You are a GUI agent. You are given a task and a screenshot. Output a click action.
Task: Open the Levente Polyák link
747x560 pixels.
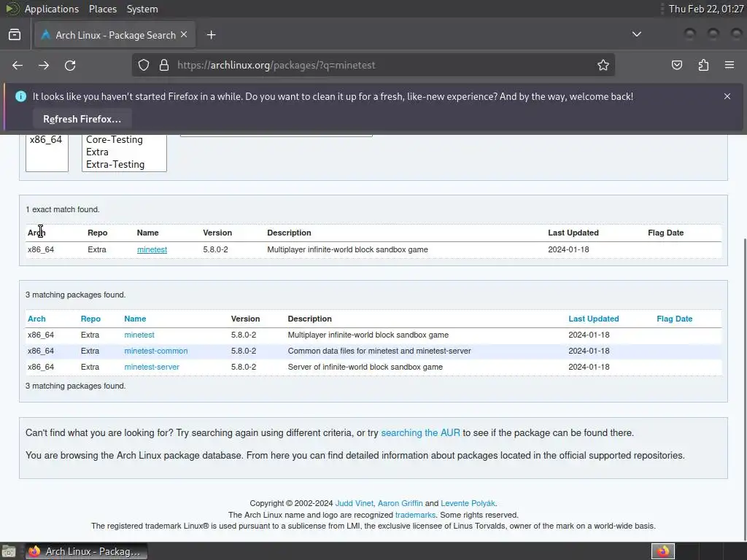[x=468, y=503]
